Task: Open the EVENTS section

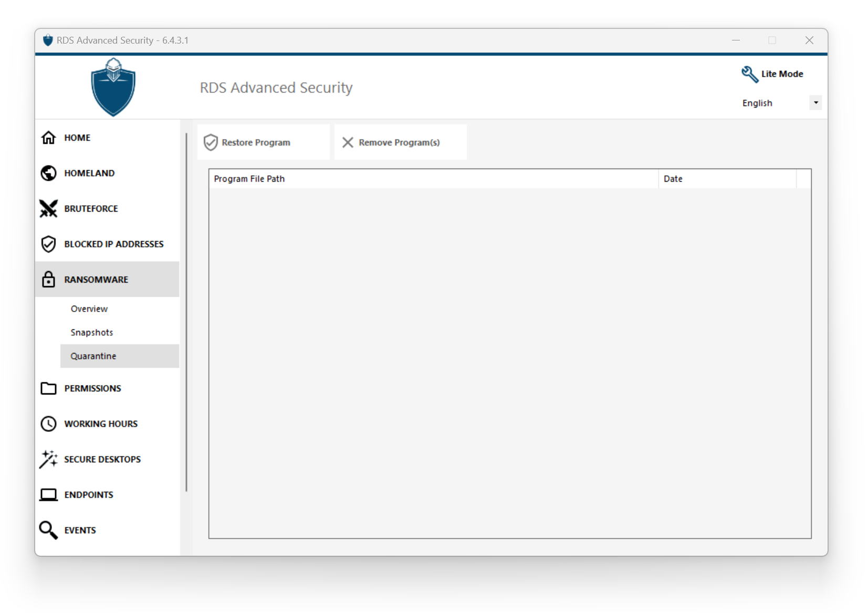Action: point(107,530)
